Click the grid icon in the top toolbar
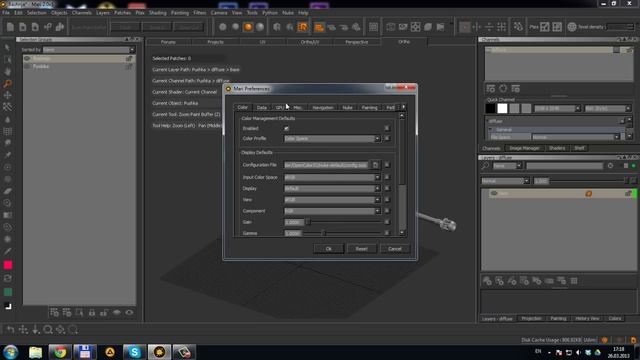This screenshot has width=640, height=360. coord(373,27)
